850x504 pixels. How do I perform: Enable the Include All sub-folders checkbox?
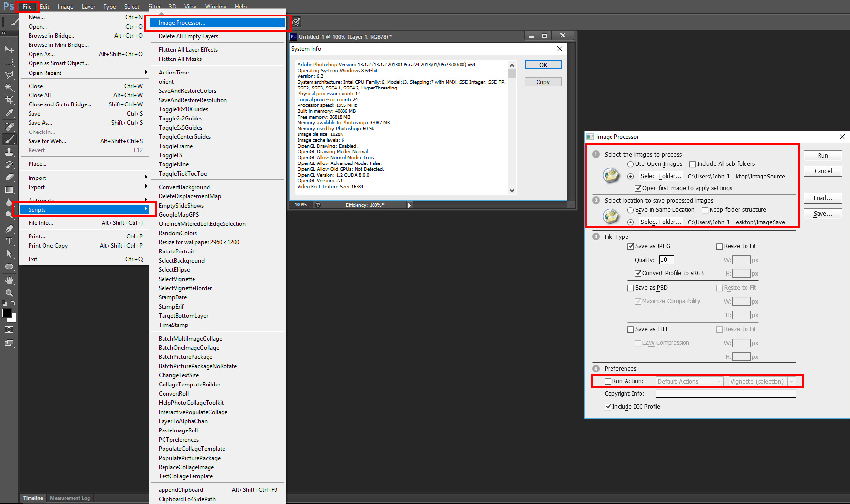pos(692,163)
